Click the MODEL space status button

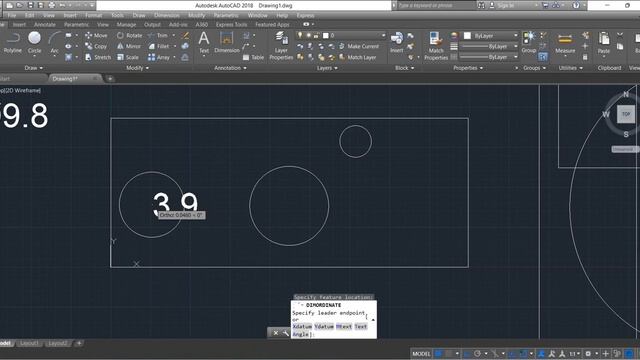421,353
